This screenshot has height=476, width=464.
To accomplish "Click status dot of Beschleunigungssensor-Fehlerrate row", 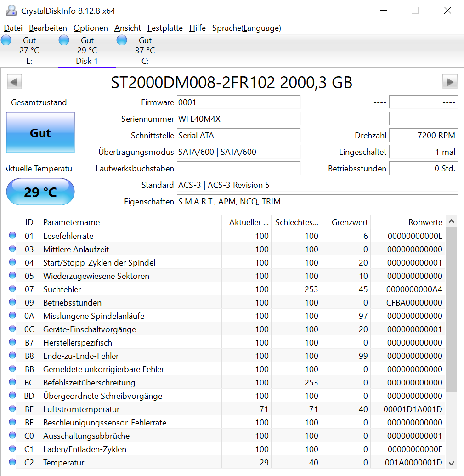I will coord(12,422).
